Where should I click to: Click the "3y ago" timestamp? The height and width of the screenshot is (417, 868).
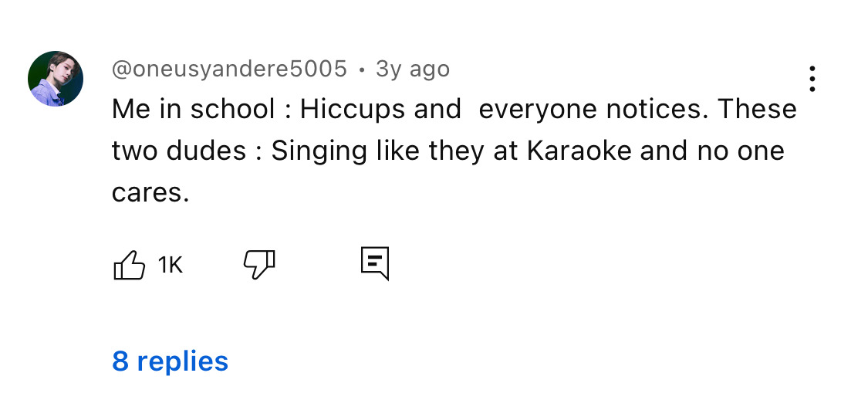[x=412, y=69]
